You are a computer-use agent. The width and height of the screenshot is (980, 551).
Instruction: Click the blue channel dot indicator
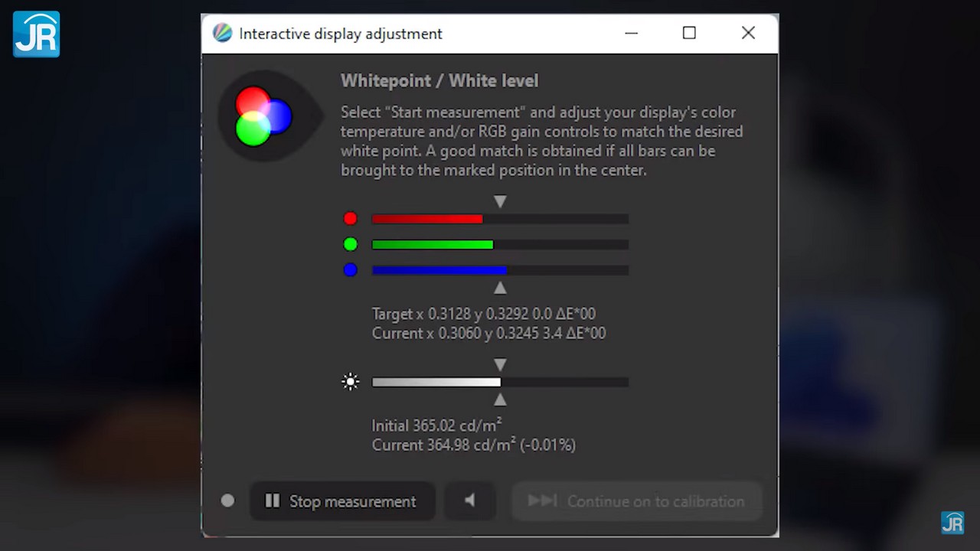pyautogui.click(x=351, y=270)
